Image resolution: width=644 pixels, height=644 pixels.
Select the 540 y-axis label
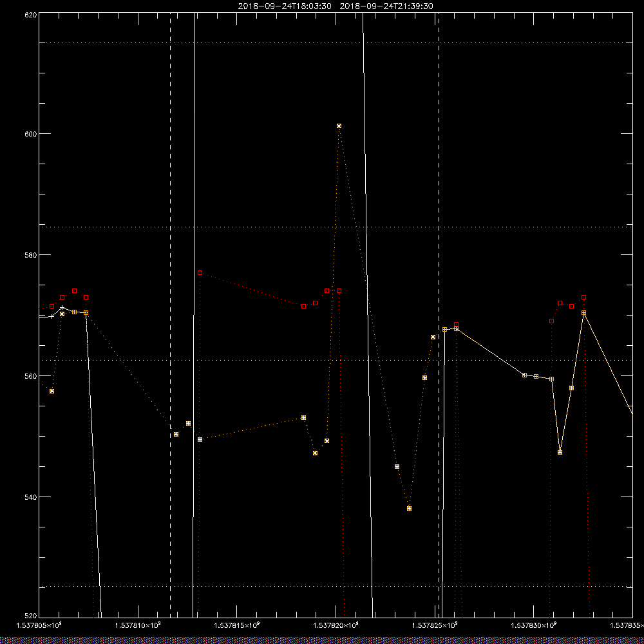(x=31, y=497)
